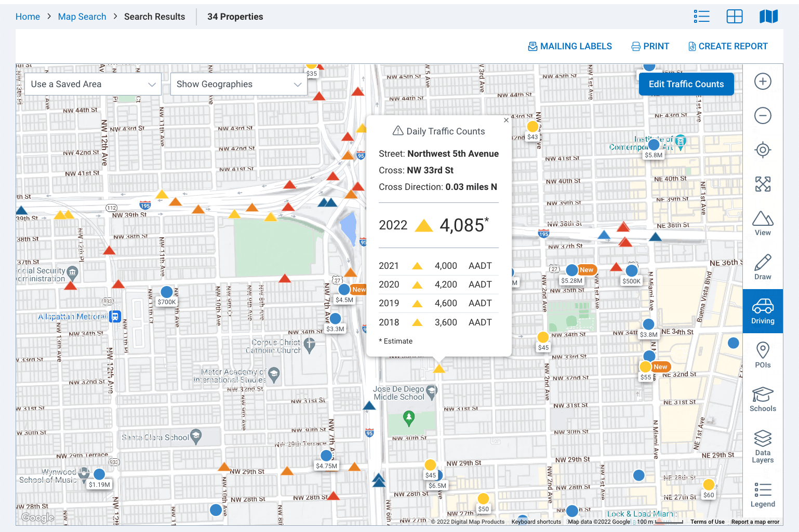Image resolution: width=799 pixels, height=532 pixels.
Task: Open CREATE REPORT
Action: pyautogui.click(x=727, y=46)
